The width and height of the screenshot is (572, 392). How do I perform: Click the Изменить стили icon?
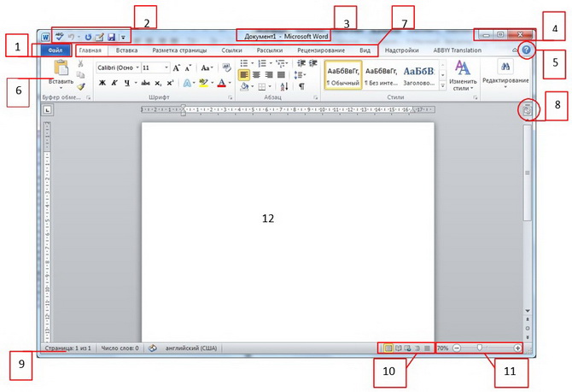tap(462, 68)
